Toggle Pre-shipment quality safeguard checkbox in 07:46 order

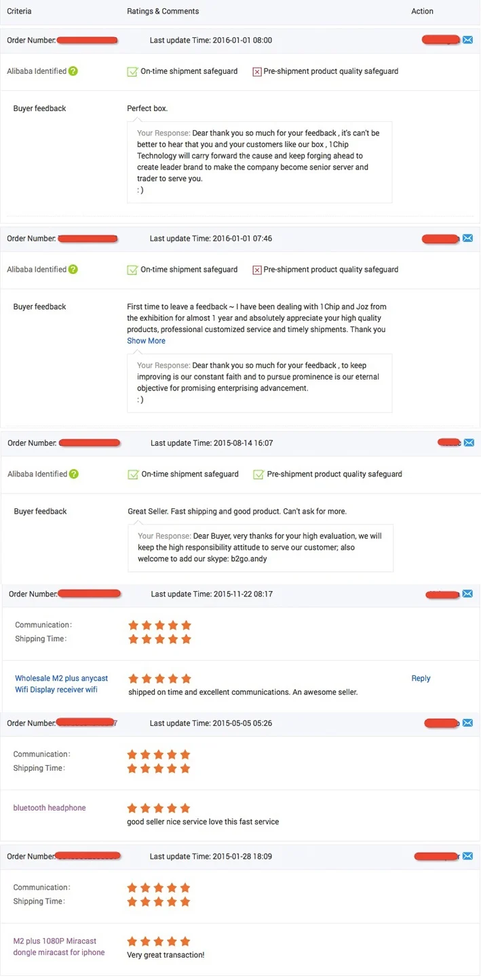point(257,270)
